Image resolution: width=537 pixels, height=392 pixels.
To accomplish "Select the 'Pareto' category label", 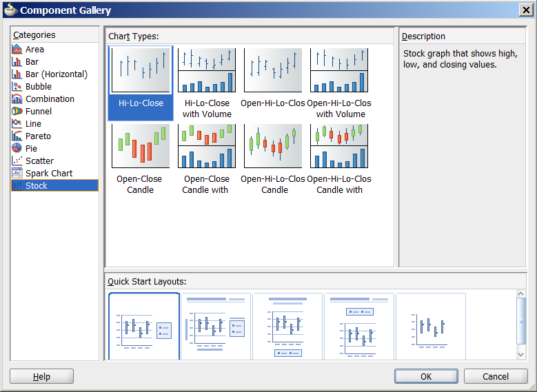I will [x=38, y=136].
